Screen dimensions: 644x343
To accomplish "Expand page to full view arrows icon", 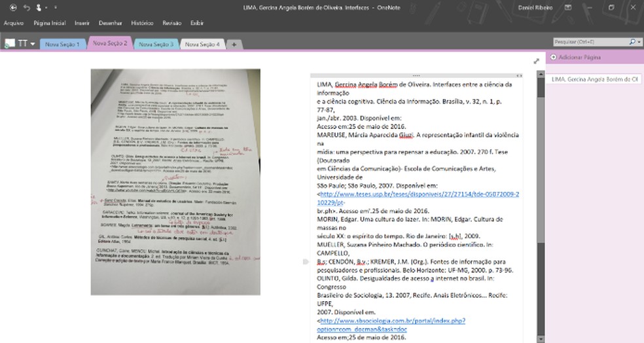I will point(537,61).
